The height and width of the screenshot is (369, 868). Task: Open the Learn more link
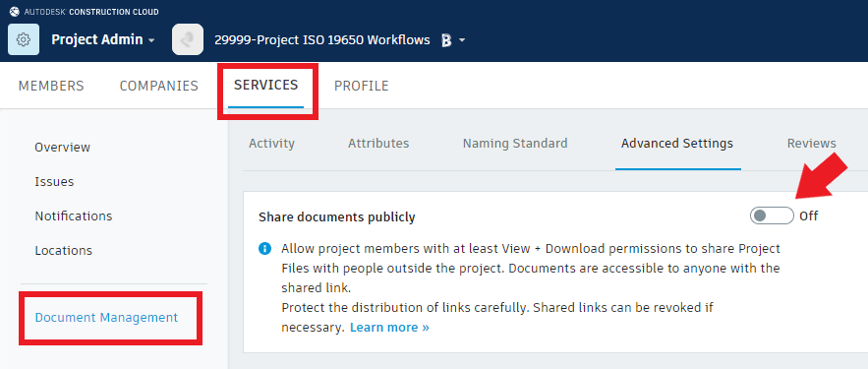click(x=389, y=328)
